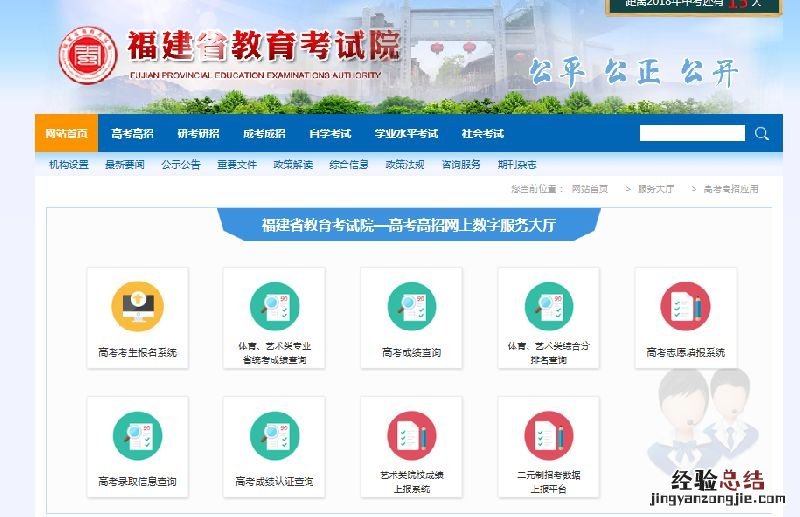Select the 网站首页 tab
Screen dimensions: 800x517
[x=67, y=134]
